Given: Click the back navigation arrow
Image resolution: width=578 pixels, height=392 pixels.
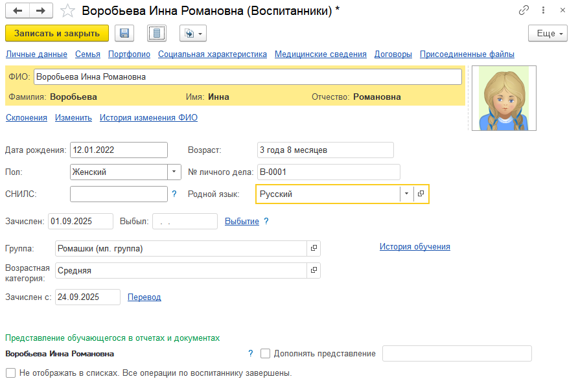Looking at the screenshot, I should [x=17, y=11].
